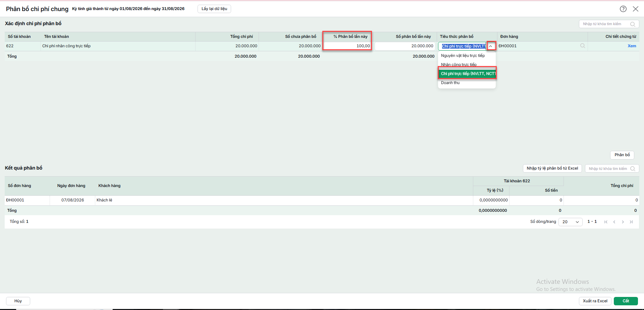Collapse the Tiêu thức phân bổ dropdown arrow
The width and height of the screenshot is (644, 310).
(x=491, y=46)
